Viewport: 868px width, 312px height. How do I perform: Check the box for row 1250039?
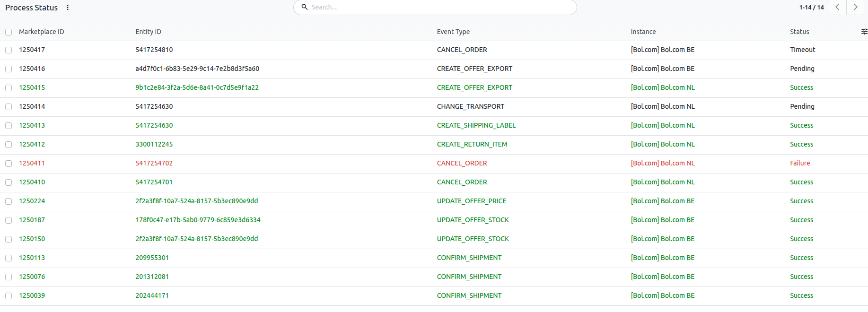point(9,296)
